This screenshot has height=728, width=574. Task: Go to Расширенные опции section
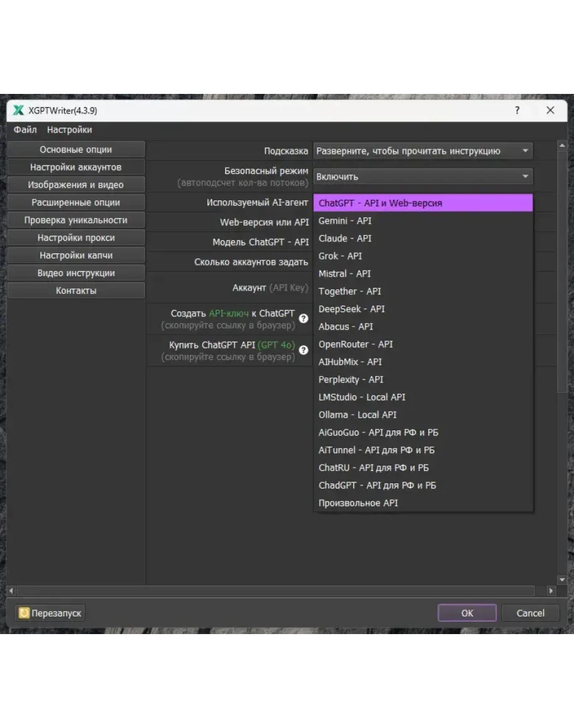pyautogui.click(x=76, y=202)
